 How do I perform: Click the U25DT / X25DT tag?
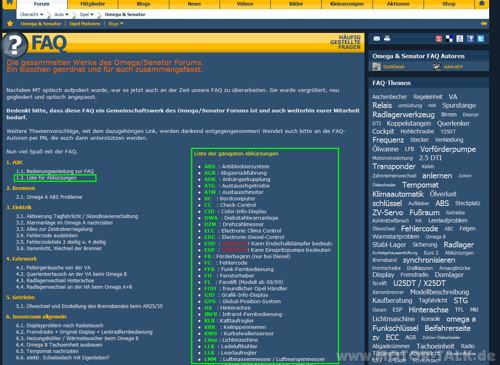pyautogui.click(x=419, y=283)
